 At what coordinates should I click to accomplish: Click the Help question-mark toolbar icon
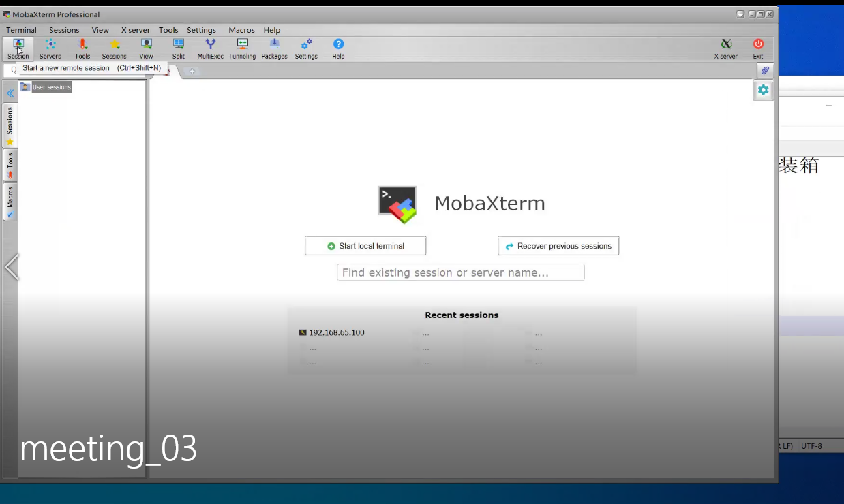[x=338, y=48]
